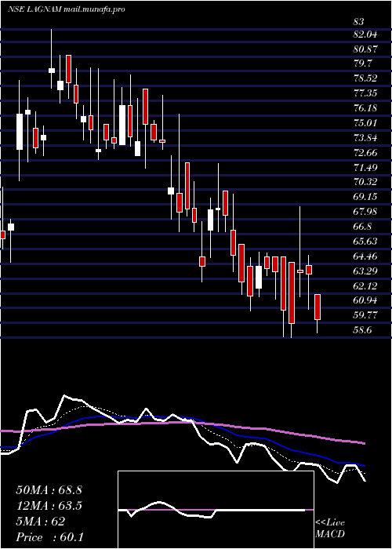Select the 80.87 price axis label
392x549 pixels.
coord(365,49)
